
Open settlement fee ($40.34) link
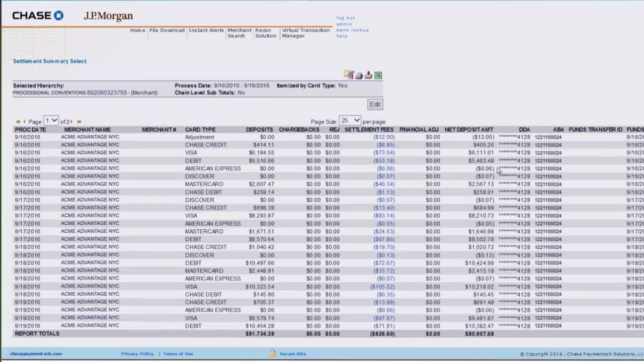point(384,184)
